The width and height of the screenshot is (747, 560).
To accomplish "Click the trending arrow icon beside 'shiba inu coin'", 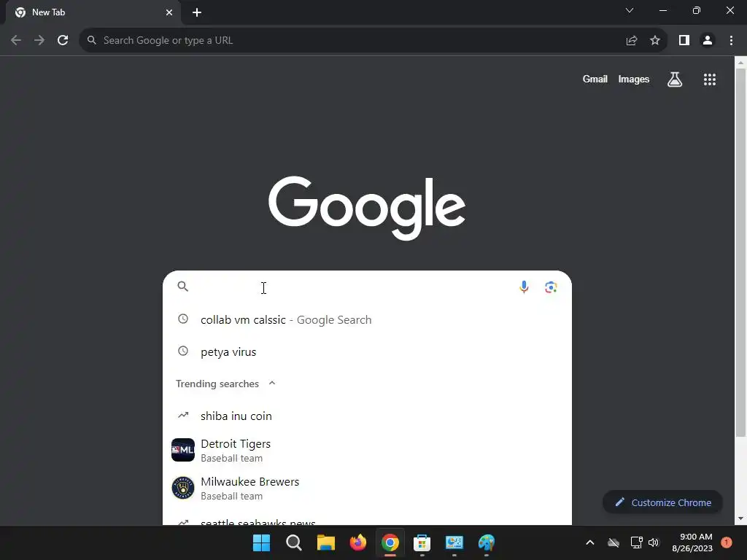I will click(183, 415).
